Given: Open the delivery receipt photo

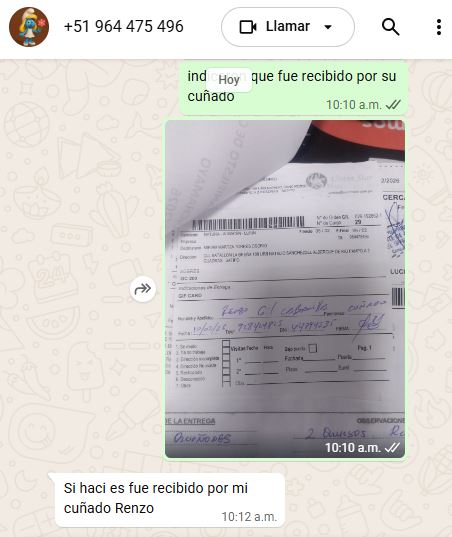Looking at the screenshot, I should [285, 289].
